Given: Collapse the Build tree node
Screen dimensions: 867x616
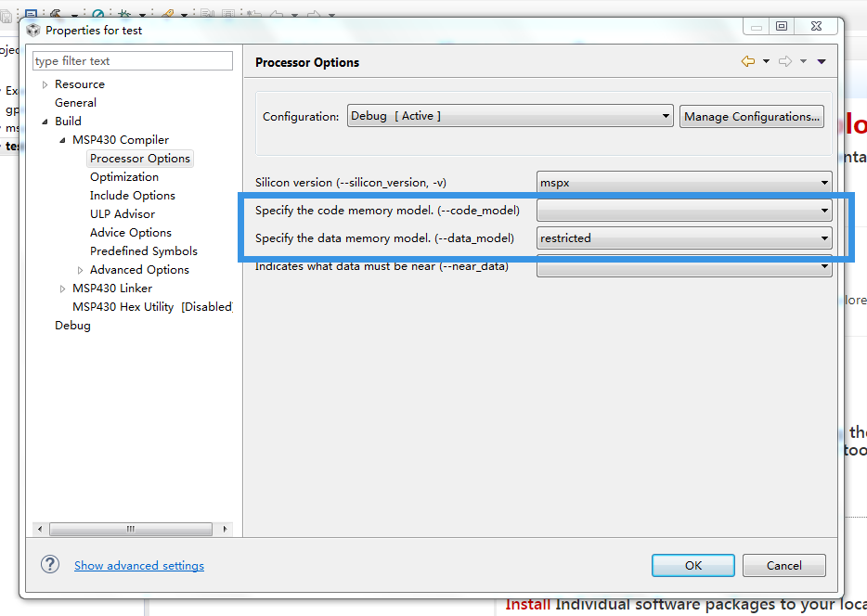Looking at the screenshot, I should (x=45, y=122).
